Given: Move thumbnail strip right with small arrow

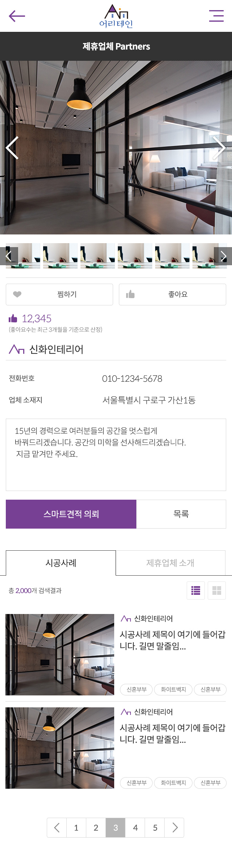Looking at the screenshot, I should [223, 256].
